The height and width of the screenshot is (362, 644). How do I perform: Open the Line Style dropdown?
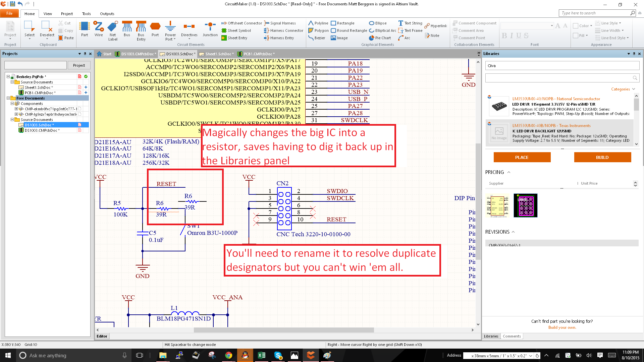[x=608, y=23]
